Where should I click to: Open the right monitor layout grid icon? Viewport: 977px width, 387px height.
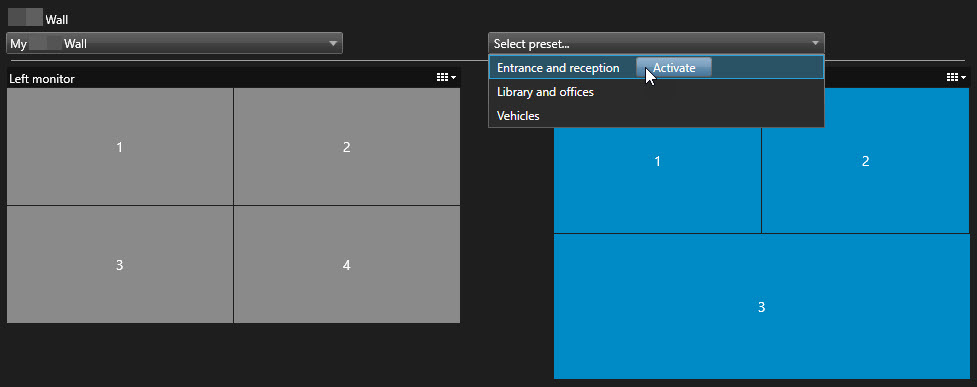pyautogui.click(x=952, y=77)
